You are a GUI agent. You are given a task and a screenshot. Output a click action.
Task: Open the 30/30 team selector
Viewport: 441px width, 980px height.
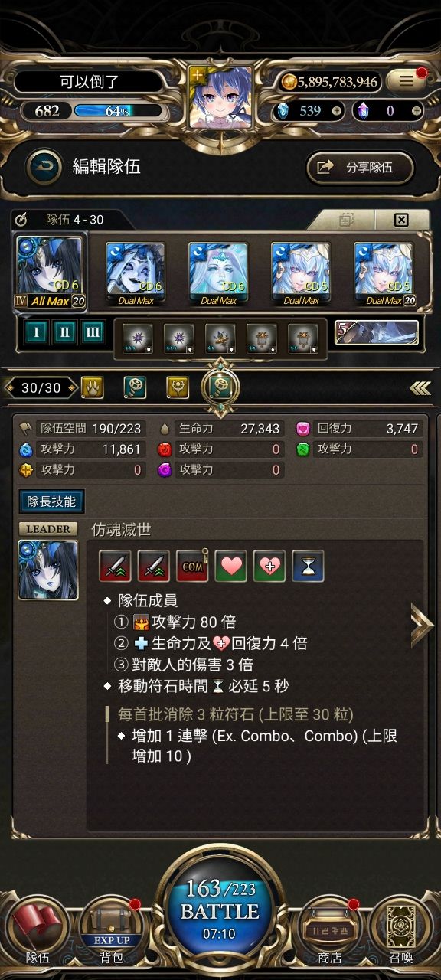pos(41,388)
